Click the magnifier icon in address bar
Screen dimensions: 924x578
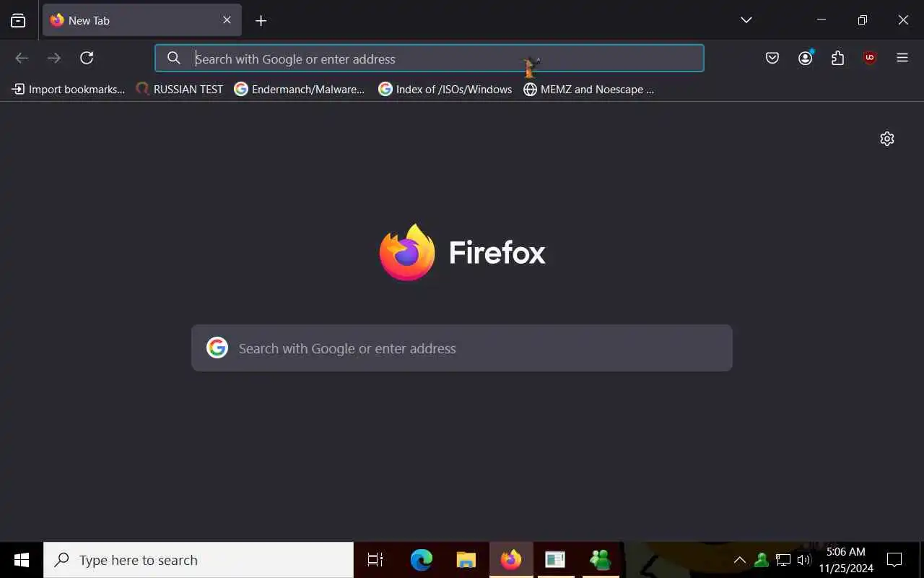coord(174,58)
